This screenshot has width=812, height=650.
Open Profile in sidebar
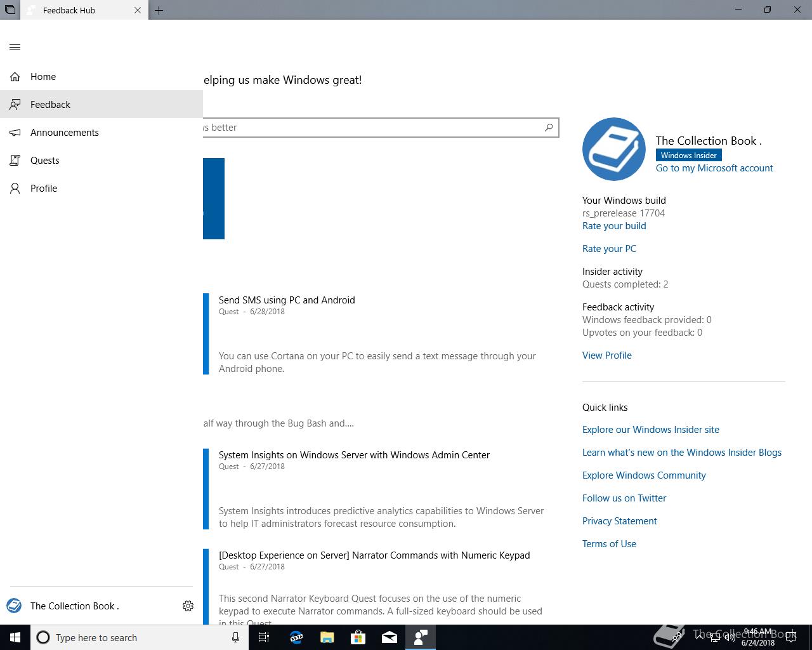pyautogui.click(x=101, y=189)
